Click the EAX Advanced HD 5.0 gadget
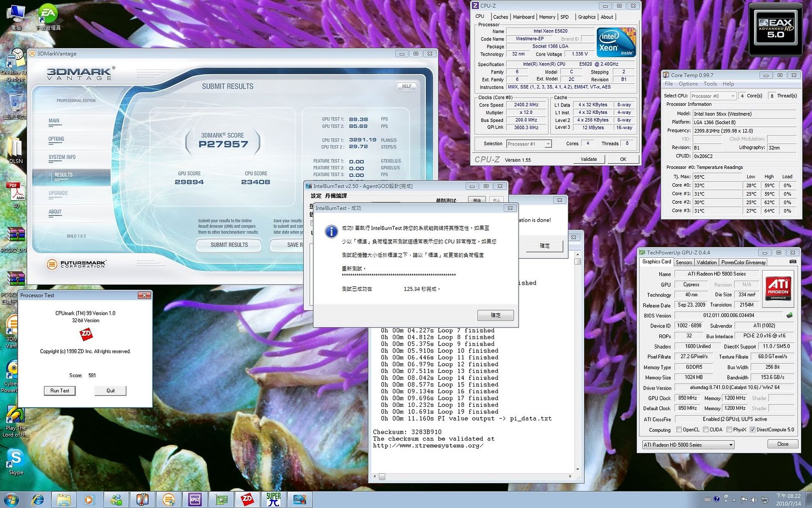Viewport: 812px width, 508px height. [775, 29]
